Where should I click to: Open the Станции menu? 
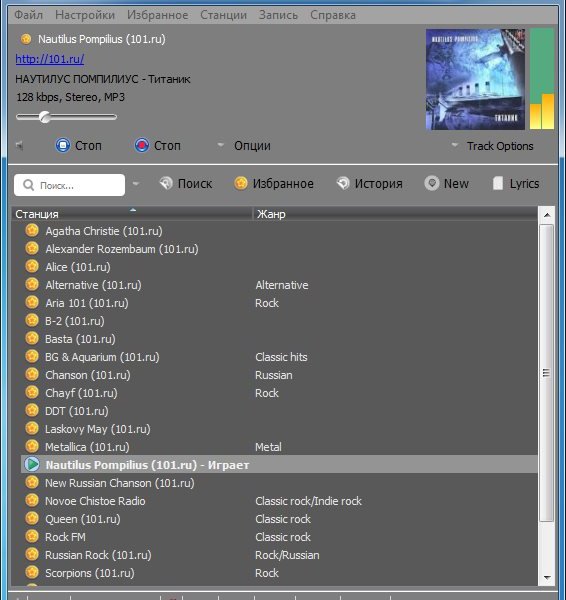click(223, 15)
